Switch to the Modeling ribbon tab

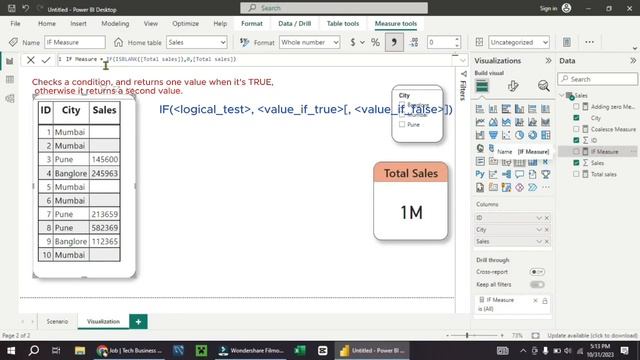[x=115, y=24]
